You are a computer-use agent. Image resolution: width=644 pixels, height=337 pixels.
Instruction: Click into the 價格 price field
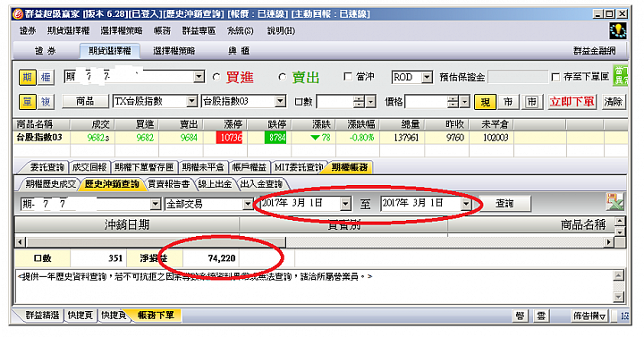[426, 102]
